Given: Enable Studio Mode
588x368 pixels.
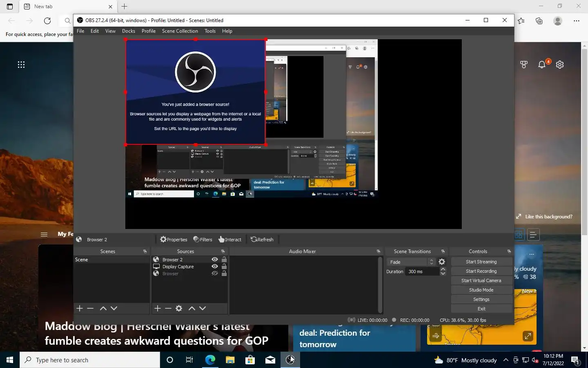Looking at the screenshot, I should [481, 290].
